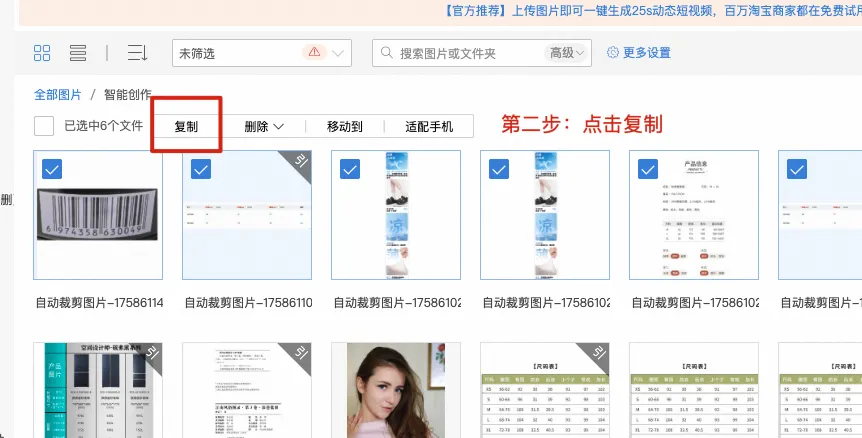862x438 pixels.
Task: Click the 适配手机 button
Action: [x=429, y=126]
